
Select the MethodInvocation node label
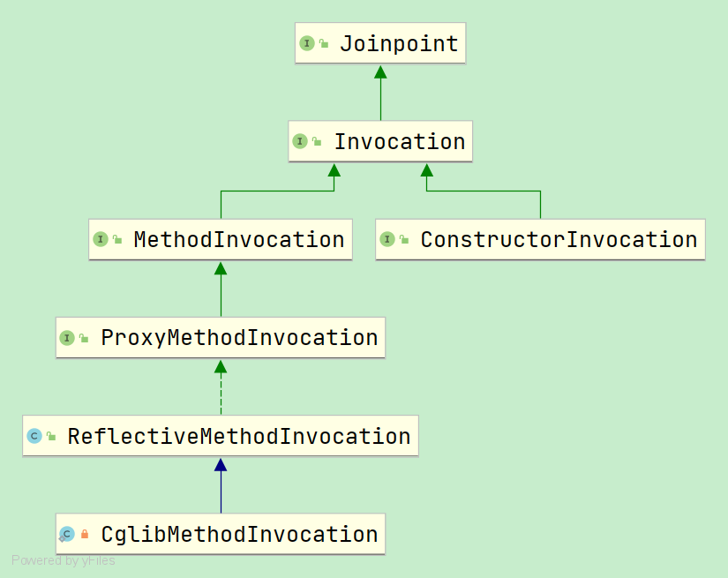click(238, 239)
